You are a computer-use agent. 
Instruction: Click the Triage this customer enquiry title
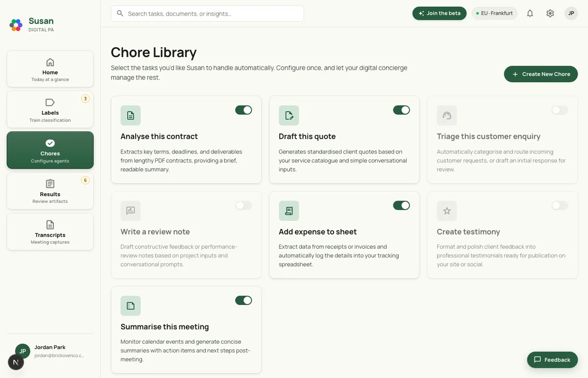click(489, 136)
